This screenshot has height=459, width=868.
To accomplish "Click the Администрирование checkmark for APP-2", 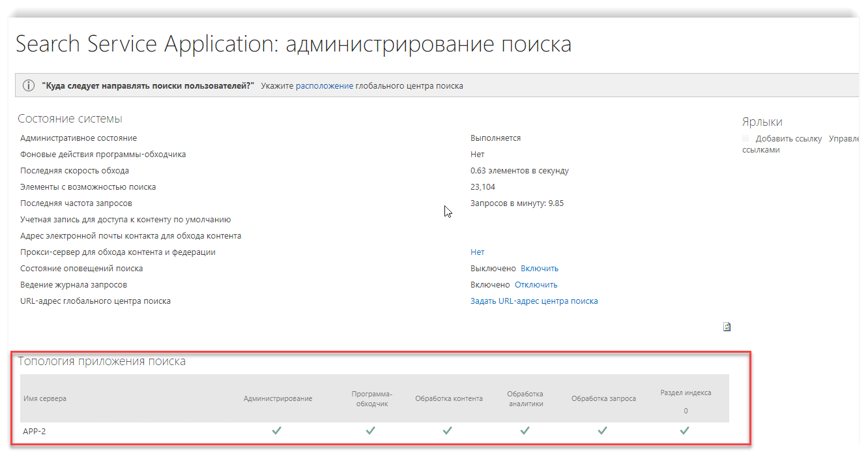I will 277,431.
